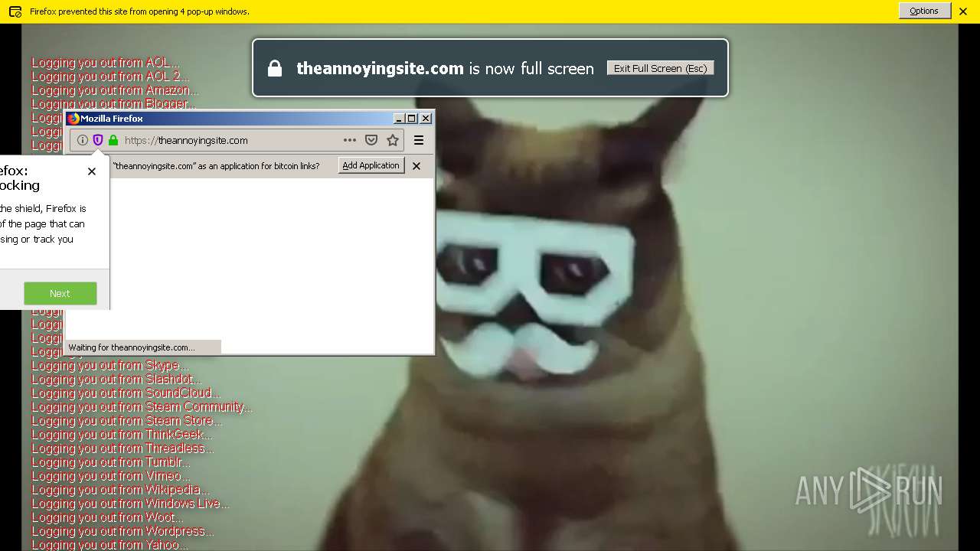Bookmark this page with star icon
This screenshot has height=551, width=980.
point(393,140)
